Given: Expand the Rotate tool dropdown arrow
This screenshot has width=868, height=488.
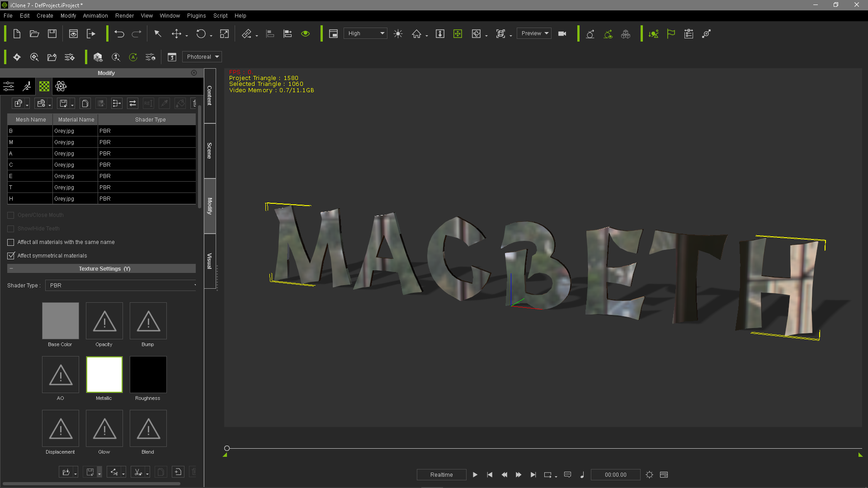Looking at the screenshot, I should [x=211, y=36].
